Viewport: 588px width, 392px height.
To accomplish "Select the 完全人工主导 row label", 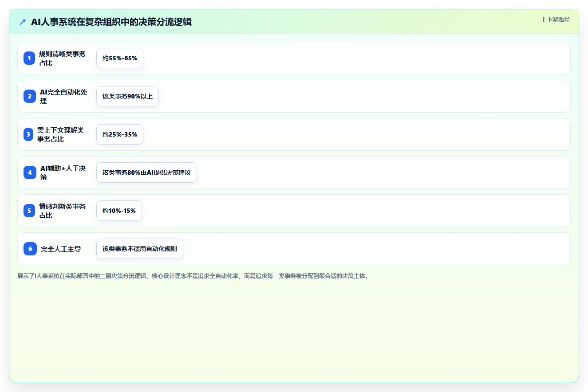I will 61,249.
